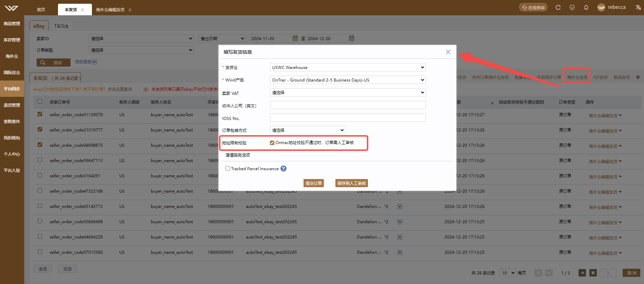Expand item dropdown in row seller_order_code50666498

[x=400, y=222]
